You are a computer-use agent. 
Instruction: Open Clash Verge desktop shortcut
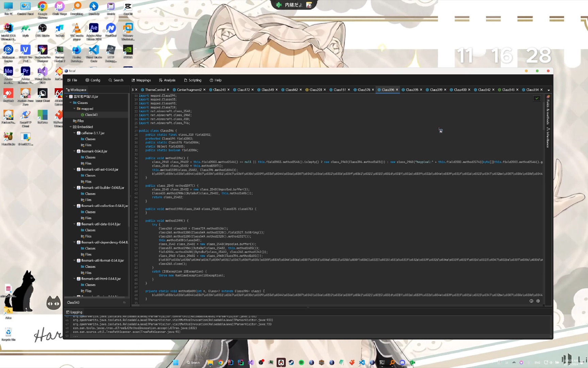coord(60,9)
